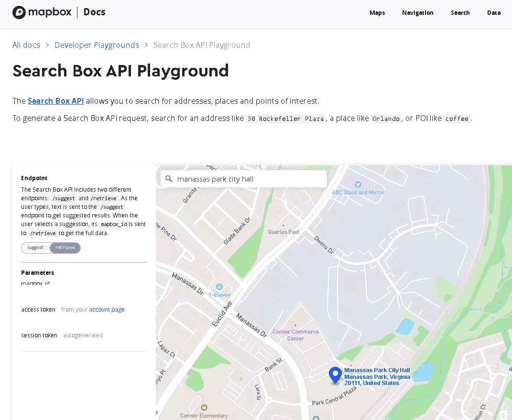Click the Conner Elementary school icon

pyautogui.click(x=204, y=408)
